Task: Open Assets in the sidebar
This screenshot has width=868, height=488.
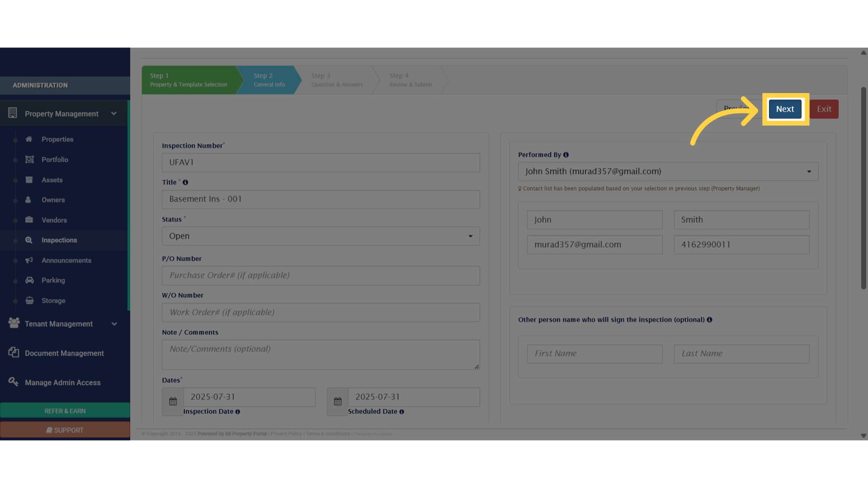Action: pos(52,180)
